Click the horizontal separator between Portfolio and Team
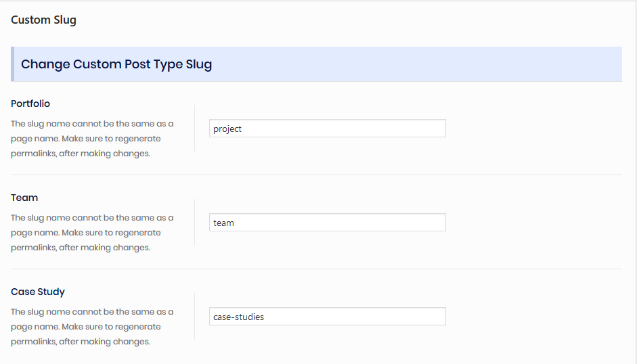Viewport: 637px width, 364px height. (x=316, y=175)
